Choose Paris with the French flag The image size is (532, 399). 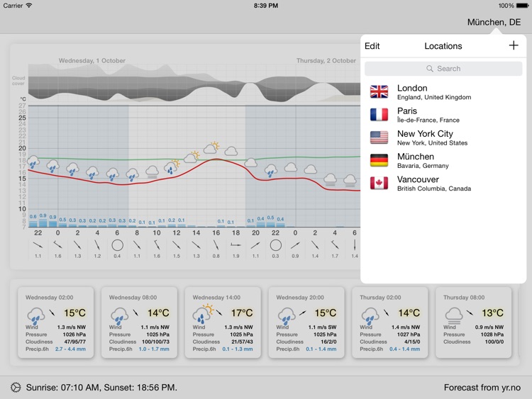tap(443, 115)
